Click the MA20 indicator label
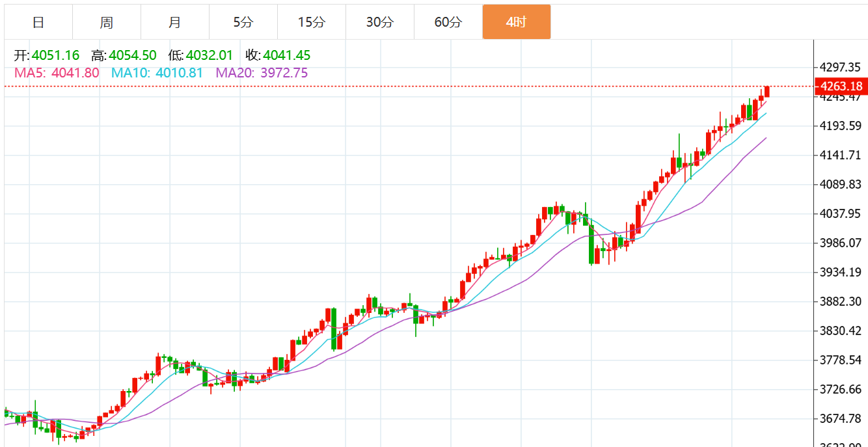 pyautogui.click(x=262, y=73)
